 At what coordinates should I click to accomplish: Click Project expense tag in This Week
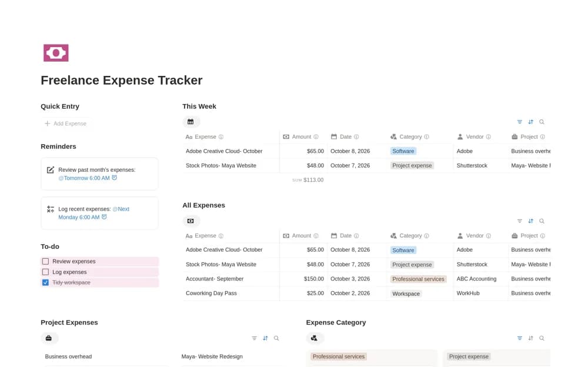click(x=412, y=165)
